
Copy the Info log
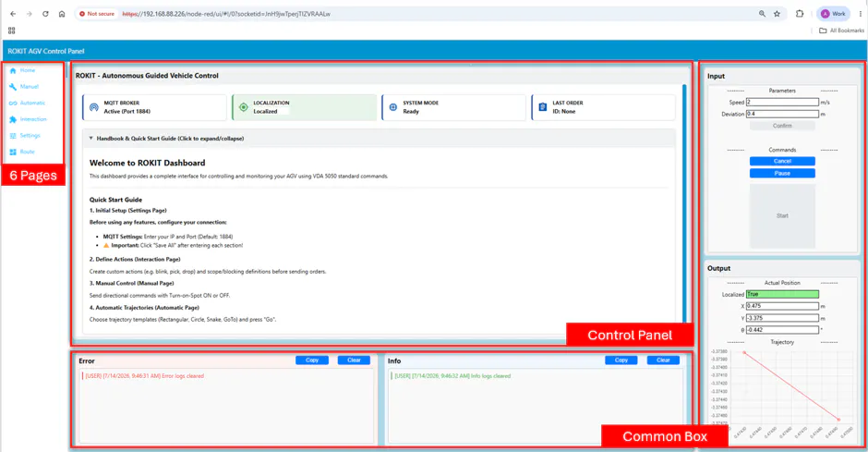621,360
